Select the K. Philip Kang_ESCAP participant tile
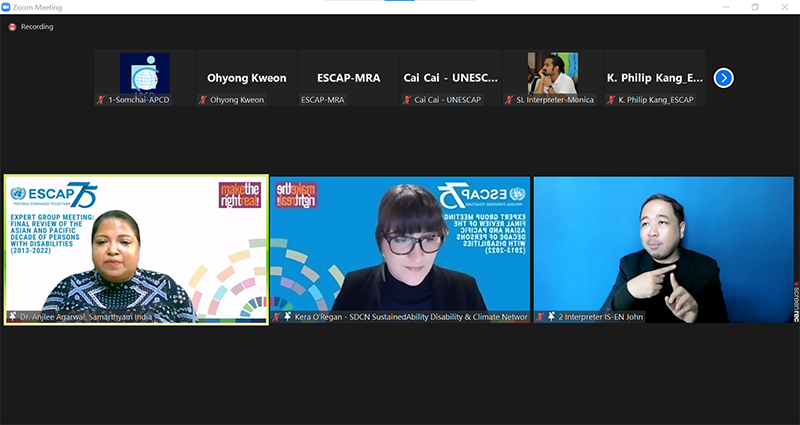Image resolution: width=800 pixels, height=425 pixels. 655,78
